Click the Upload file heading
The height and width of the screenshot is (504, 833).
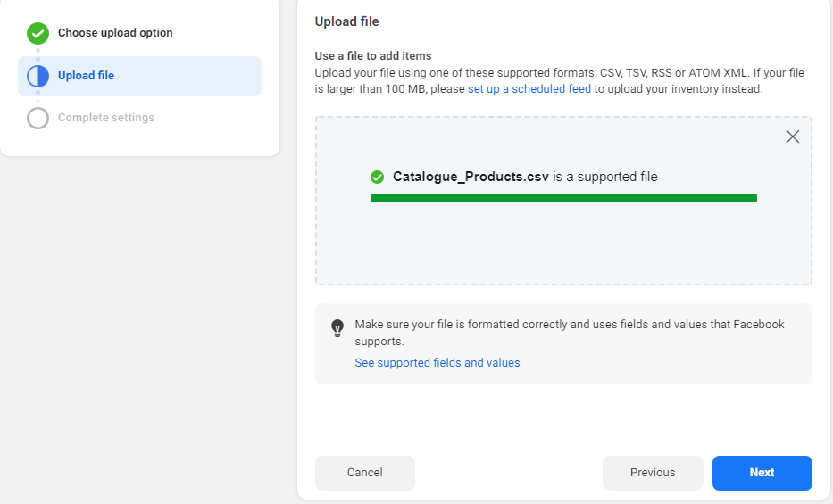pyautogui.click(x=346, y=21)
